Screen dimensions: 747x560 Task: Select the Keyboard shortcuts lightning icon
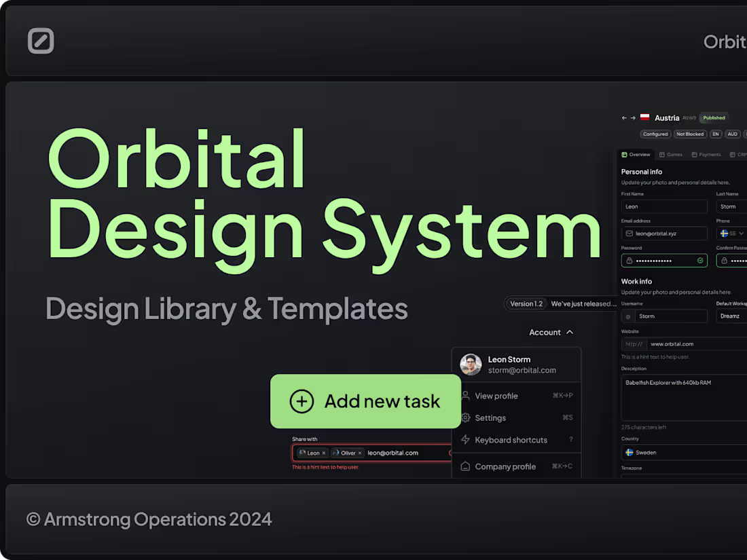pos(466,440)
